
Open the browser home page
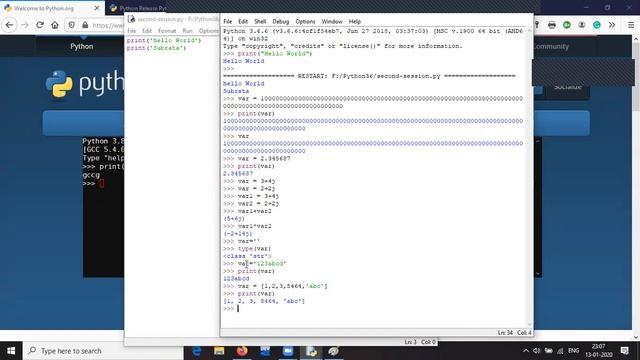[x=55, y=25]
